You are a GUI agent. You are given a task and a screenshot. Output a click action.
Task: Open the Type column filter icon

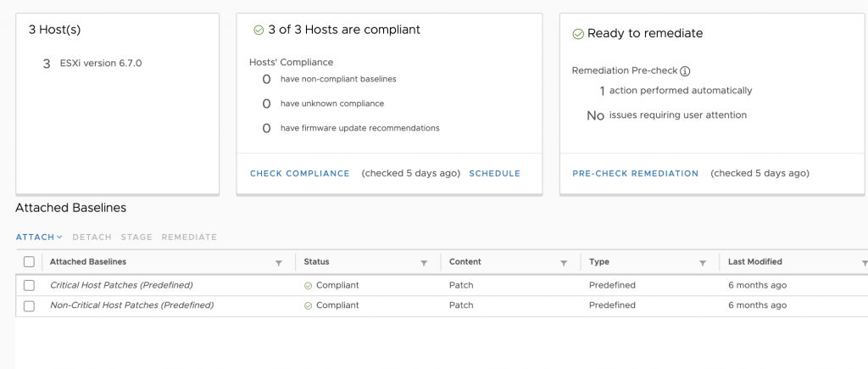703,263
